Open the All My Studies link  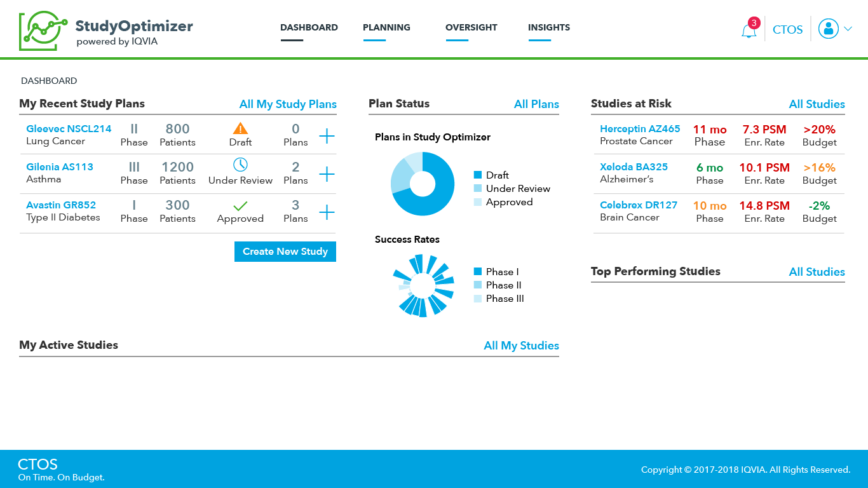click(522, 346)
